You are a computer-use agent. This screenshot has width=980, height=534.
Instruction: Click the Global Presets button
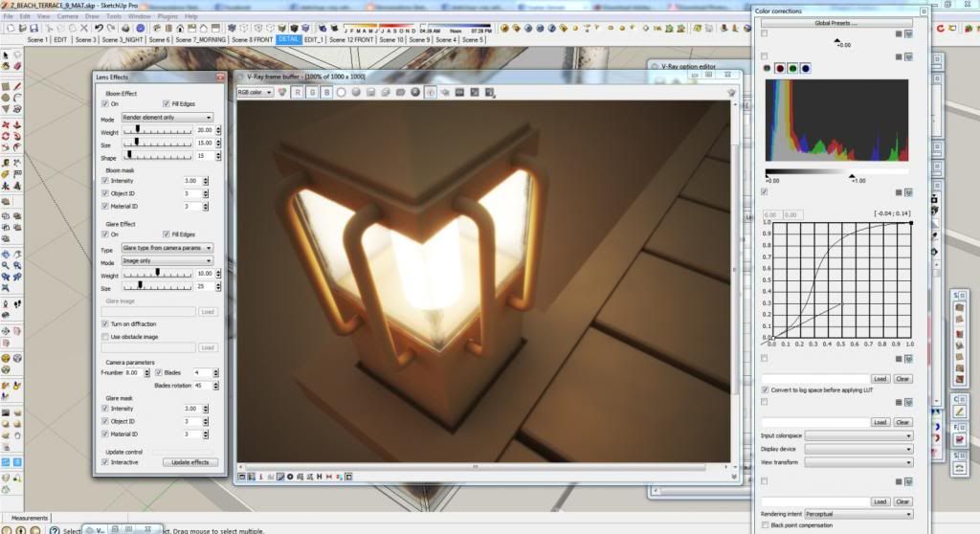tap(835, 22)
